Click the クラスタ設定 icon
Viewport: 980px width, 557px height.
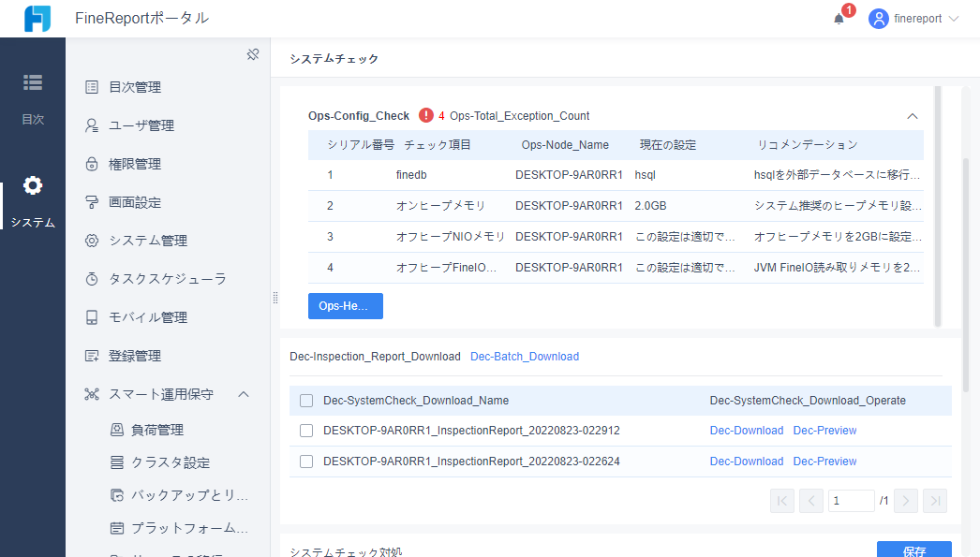point(117,462)
